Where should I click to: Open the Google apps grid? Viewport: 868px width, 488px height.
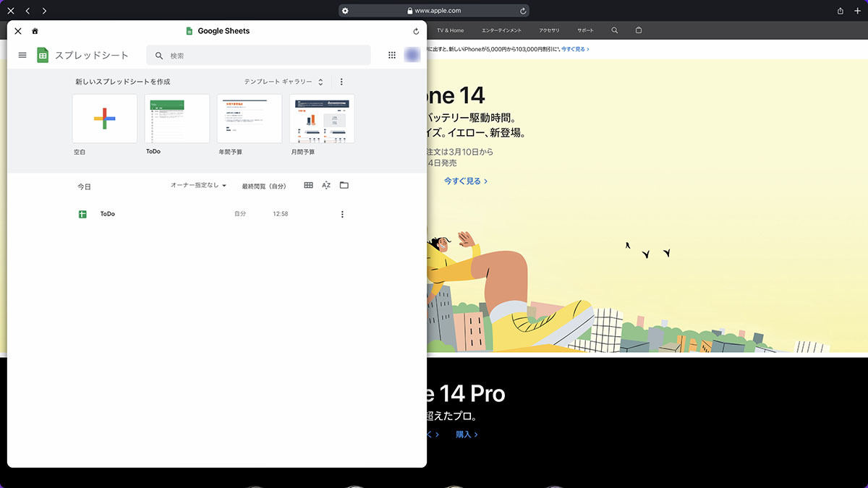point(392,55)
